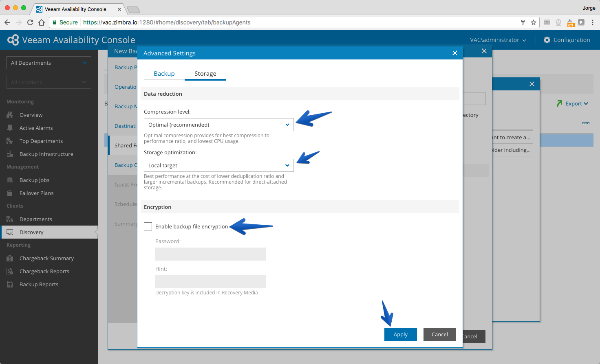Click the three-squares column options icon below Export
The width and height of the screenshot is (600, 364).
click(x=586, y=123)
